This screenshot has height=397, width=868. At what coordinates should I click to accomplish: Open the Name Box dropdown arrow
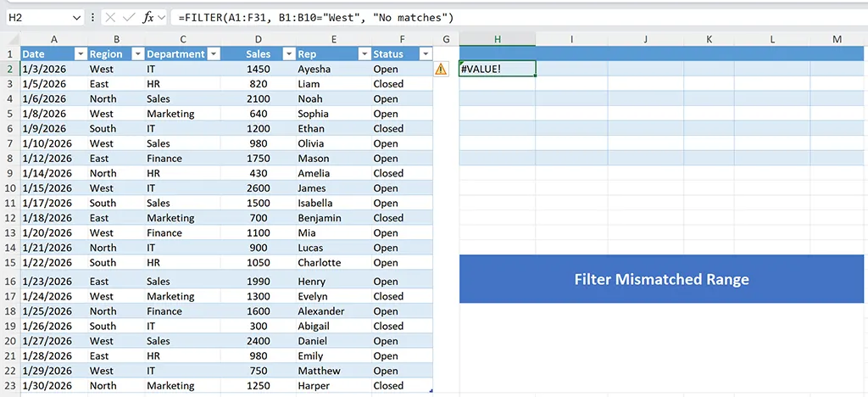point(76,18)
